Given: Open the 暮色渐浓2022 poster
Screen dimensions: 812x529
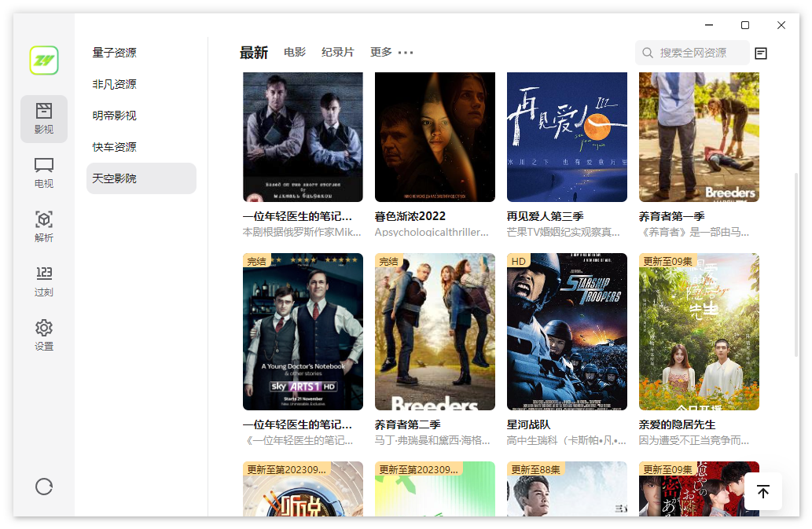Looking at the screenshot, I should [435, 137].
